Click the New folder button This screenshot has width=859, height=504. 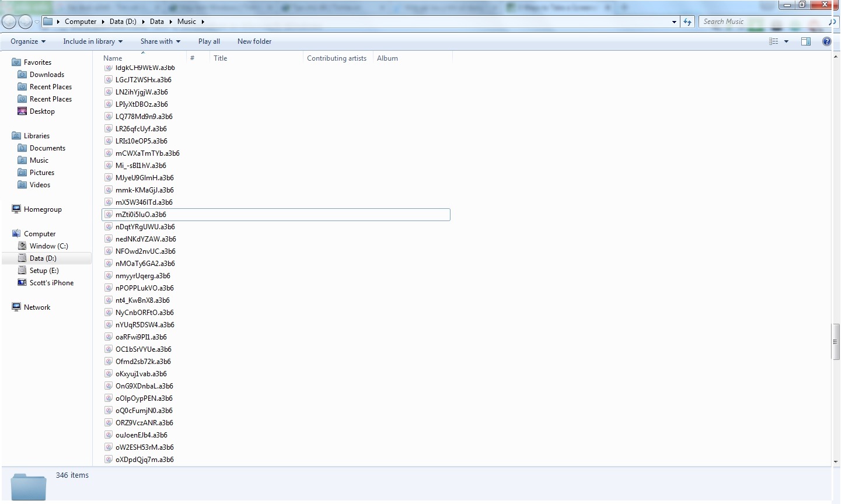pyautogui.click(x=254, y=41)
